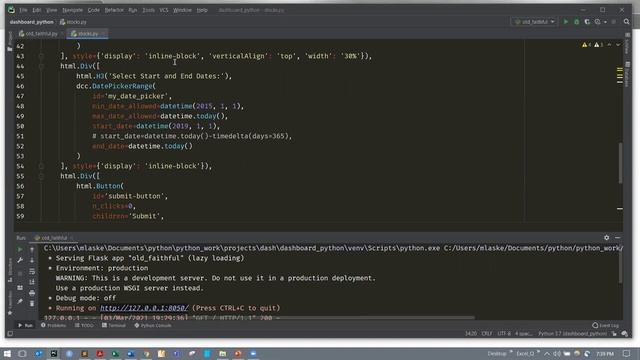Screen dimensions: 640x360
Task: Click CRLF line separator in status bar
Action: [487, 334]
